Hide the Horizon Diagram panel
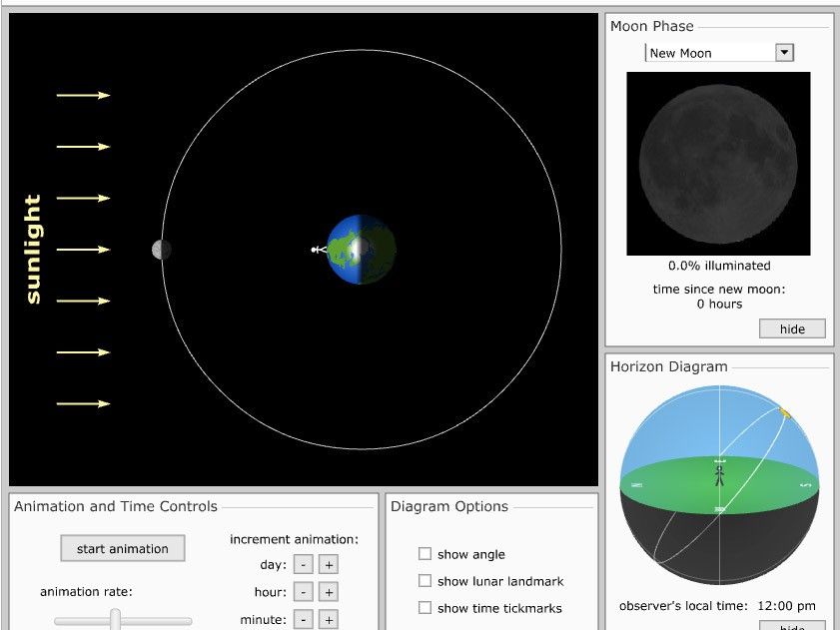The width and height of the screenshot is (840, 630). [x=791, y=626]
